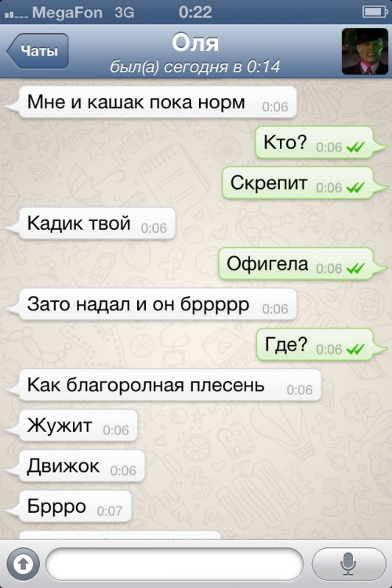This screenshot has height=588, width=392.
Task: Tap double checkmark on Офигела message
Action: tap(356, 268)
